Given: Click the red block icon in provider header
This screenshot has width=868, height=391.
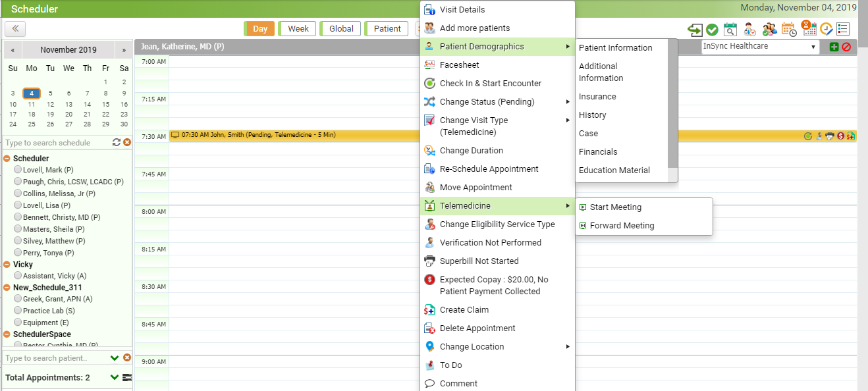Looking at the screenshot, I should tap(846, 47).
